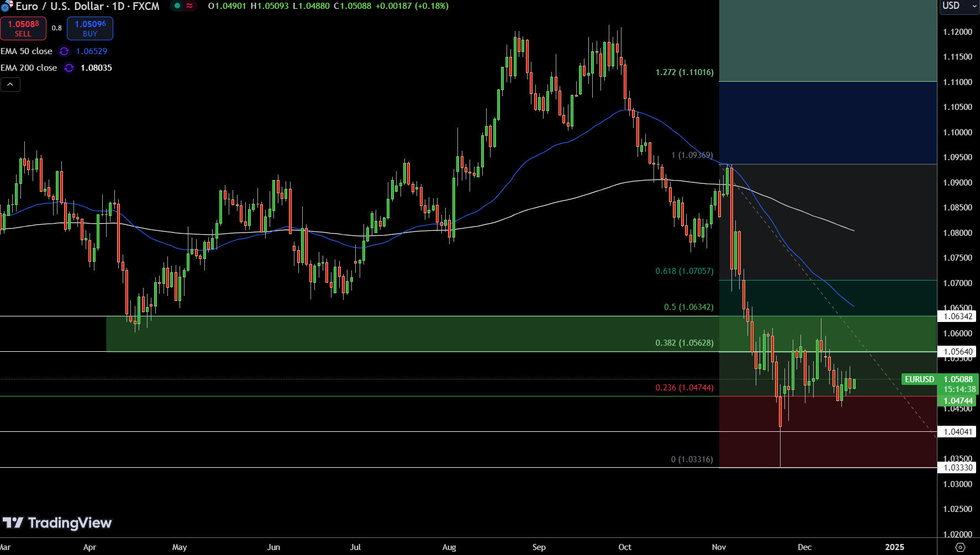Click the Dec label on time axis
This screenshot has width=980, height=555.
point(805,547)
